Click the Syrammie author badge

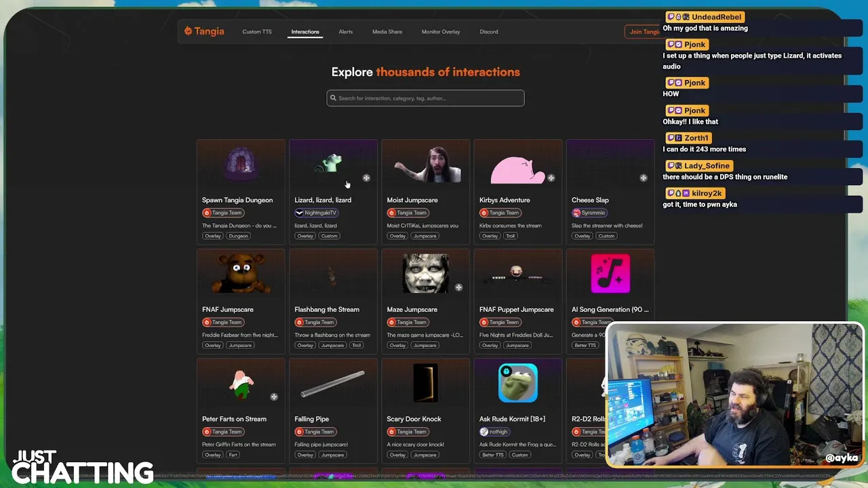(589, 213)
